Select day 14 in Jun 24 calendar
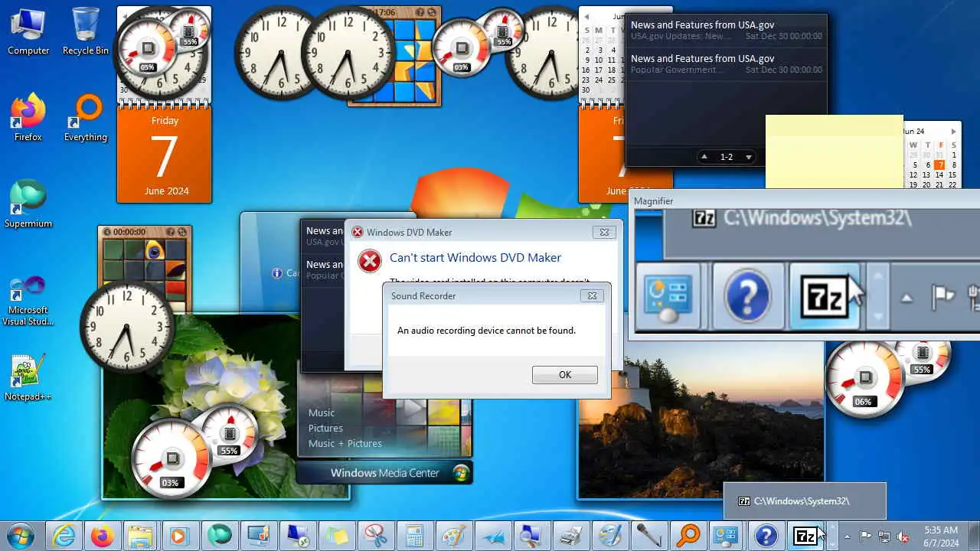This screenshot has height=551, width=980. (939, 174)
